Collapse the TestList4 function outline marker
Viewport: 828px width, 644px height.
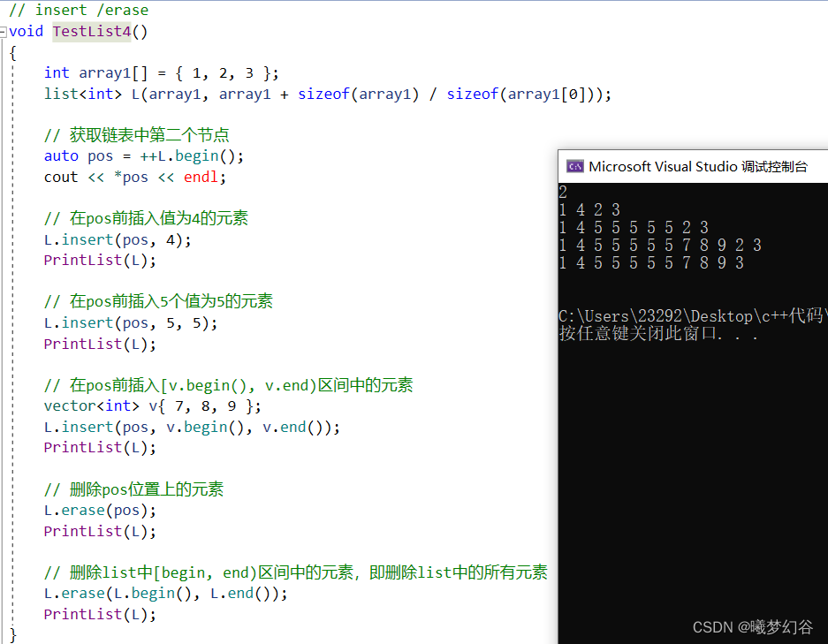pos(4,32)
